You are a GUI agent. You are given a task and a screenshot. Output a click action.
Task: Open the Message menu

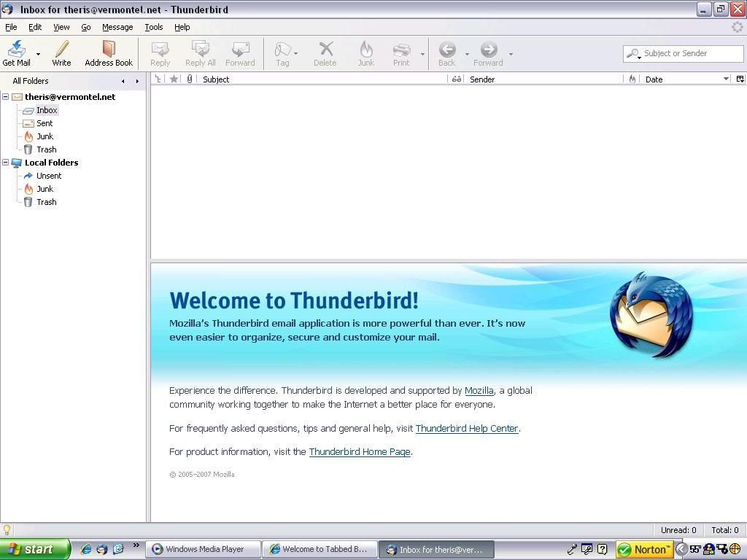pos(117,27)
